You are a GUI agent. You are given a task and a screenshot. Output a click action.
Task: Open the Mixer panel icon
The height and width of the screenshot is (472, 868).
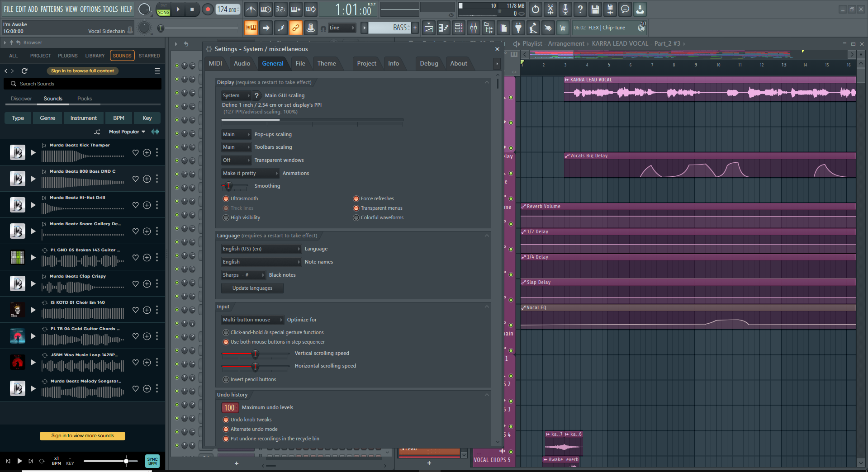pos(474,28)
